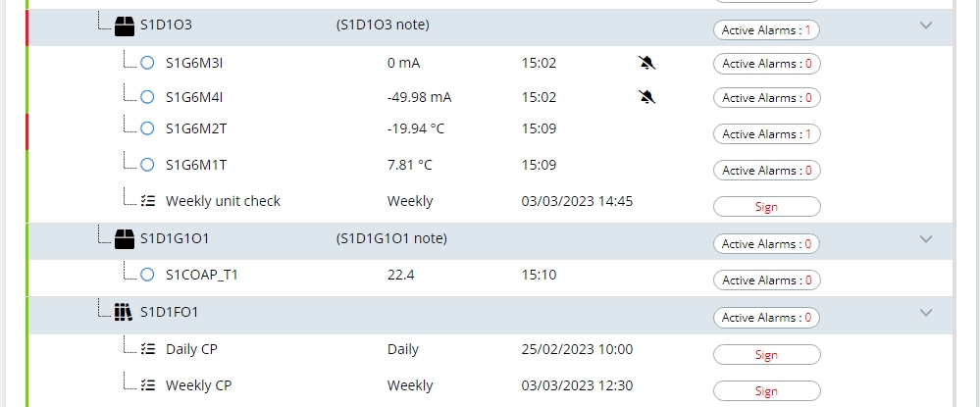The height and width of the screenshot is (407, 980).
Task: Collapse the S1D1FO1 group chevron
Action: (925, 313)
